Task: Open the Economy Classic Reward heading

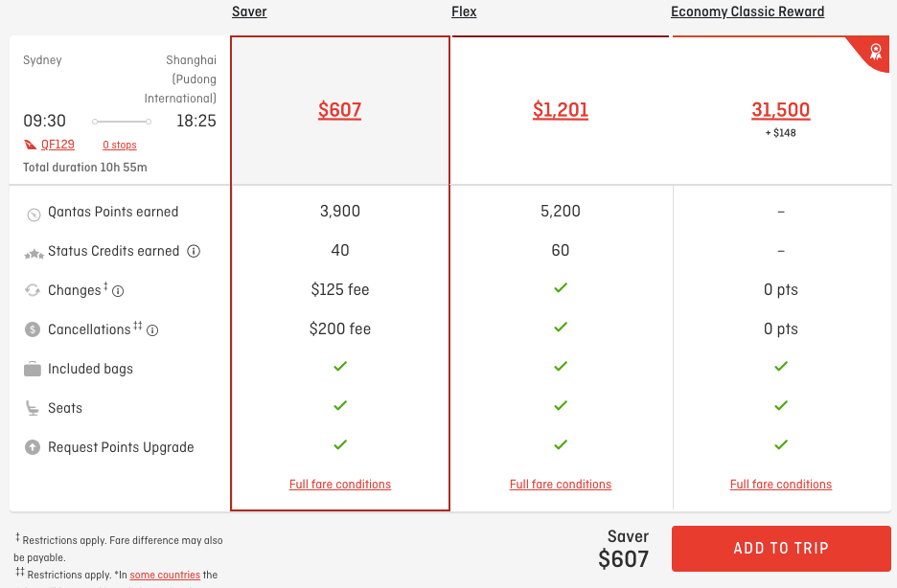Action: point(747,11)
